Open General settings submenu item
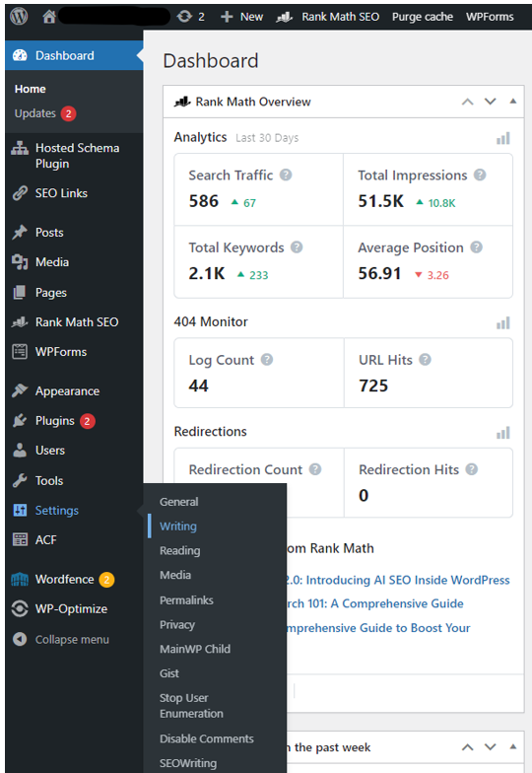This screenshot has width=532, height=773. click(179, 502)
